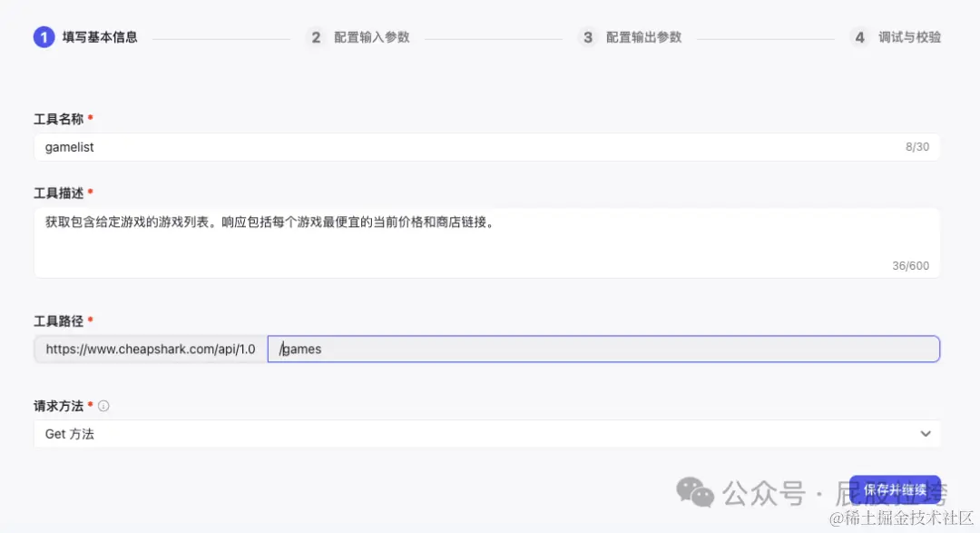Click the dropdown chevron on Get 方法
This screenshot has height=533, width=980.
tap(926, 433)
